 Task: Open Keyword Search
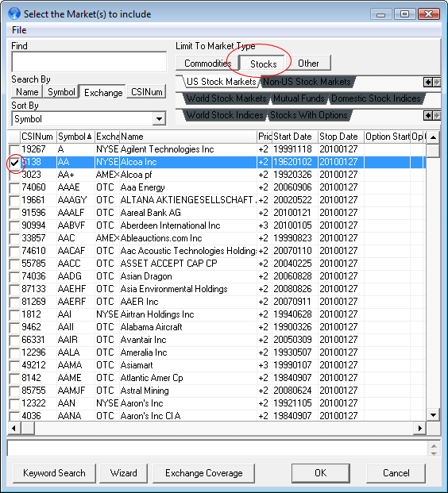[54, 473]
